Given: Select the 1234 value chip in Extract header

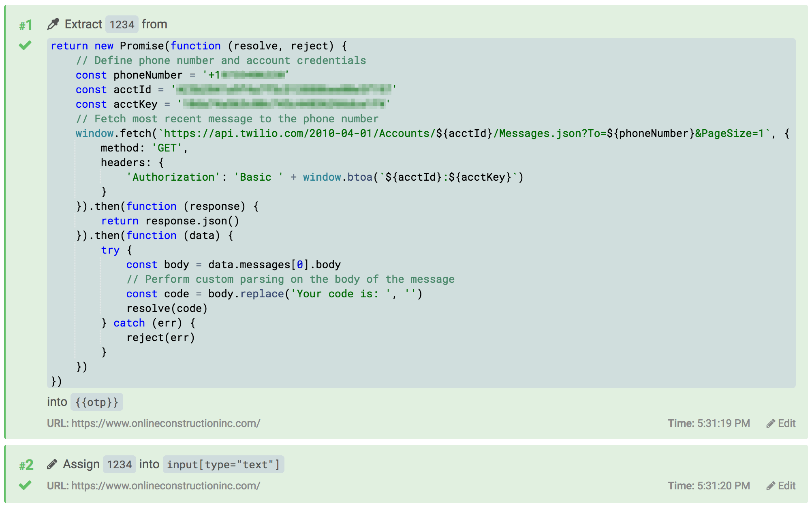Looking at the screenshot, I should point(122,24).
